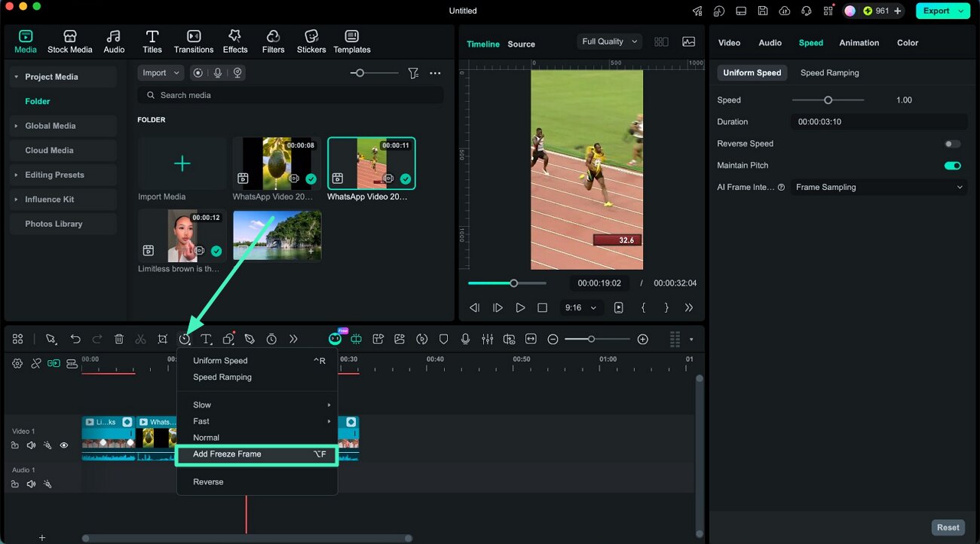Switch to the Speed Ramping sub-tab
This screenshot has width=980, height=544.
(x=829, y=73)
